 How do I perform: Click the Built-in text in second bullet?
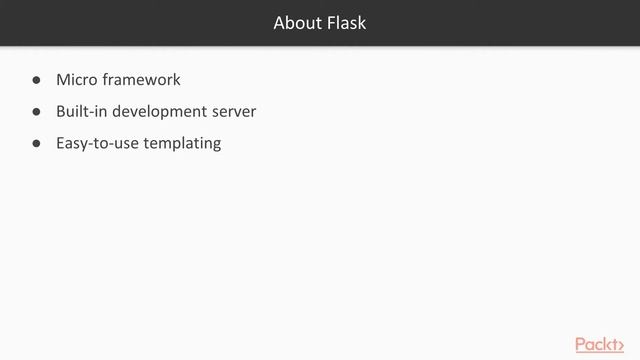82,111
